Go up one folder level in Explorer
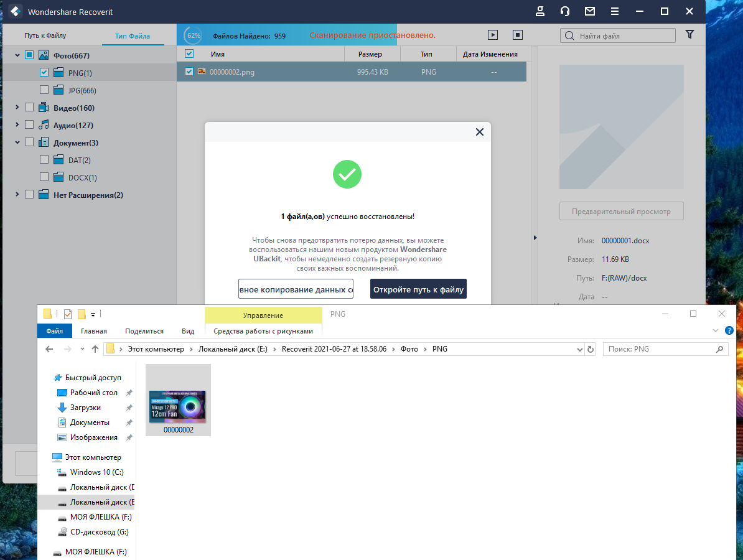The width and height of the screenshot is (743, 560). (x=95, y=349)
